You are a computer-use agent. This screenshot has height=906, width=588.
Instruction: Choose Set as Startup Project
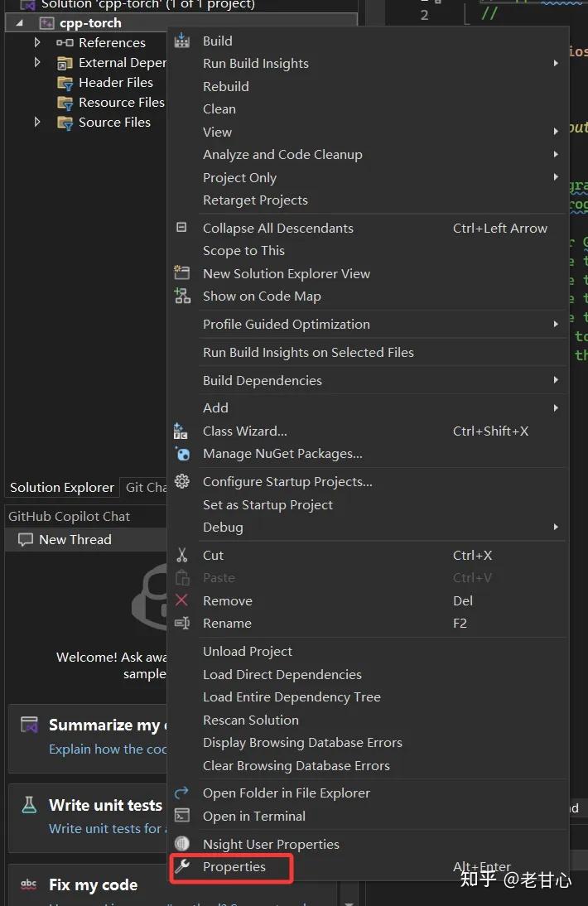[x=267, y=504]
